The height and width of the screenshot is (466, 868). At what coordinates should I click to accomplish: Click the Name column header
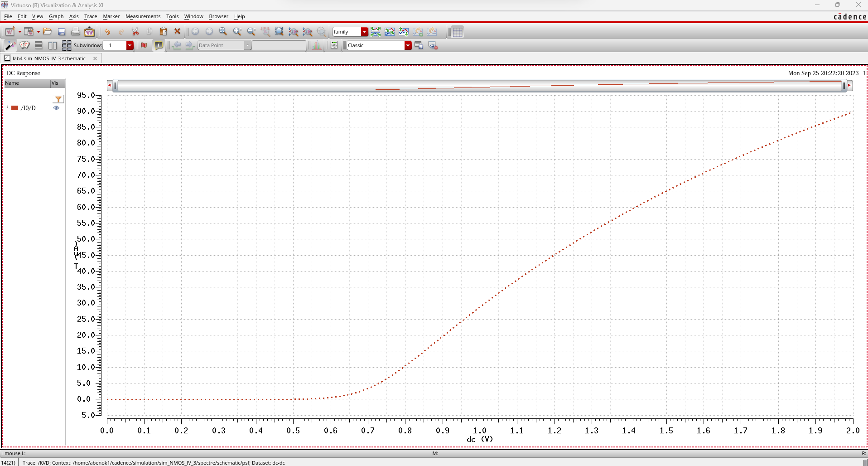click(27, 83)
